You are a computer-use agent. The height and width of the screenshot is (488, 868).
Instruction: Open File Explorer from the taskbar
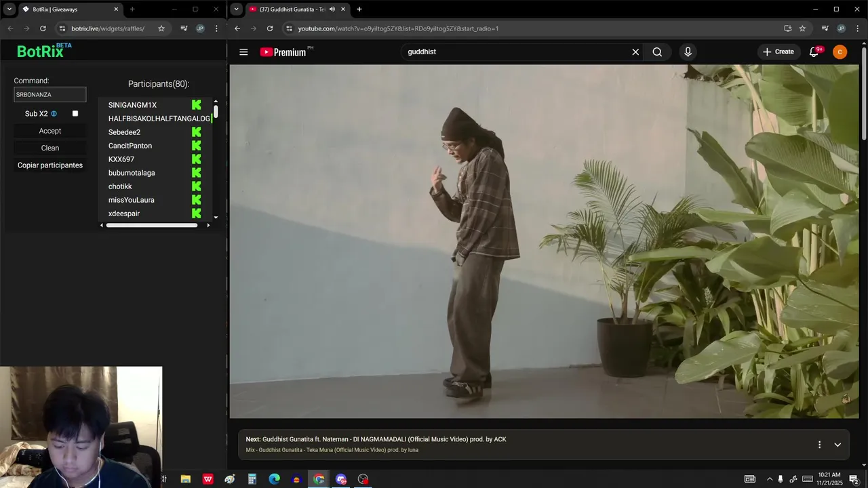185,479
